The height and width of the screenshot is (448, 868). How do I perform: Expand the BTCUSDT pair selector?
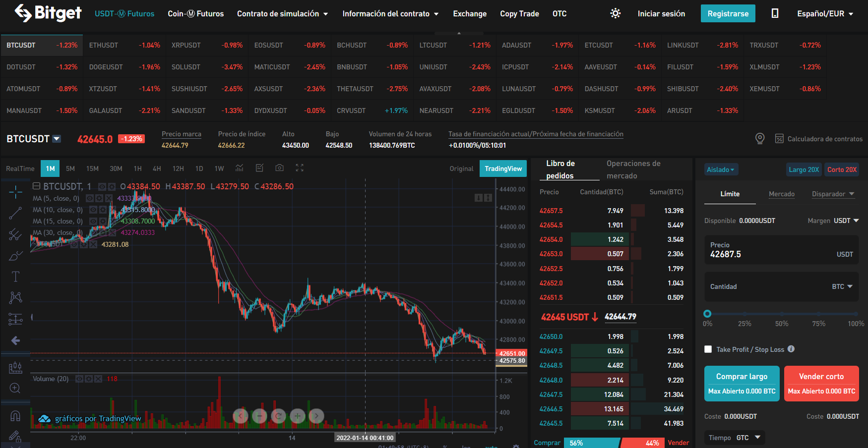coord(57,139)
